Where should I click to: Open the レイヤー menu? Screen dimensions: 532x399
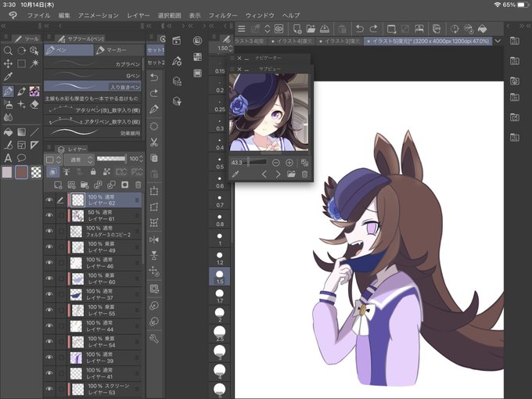click(138, 16)
